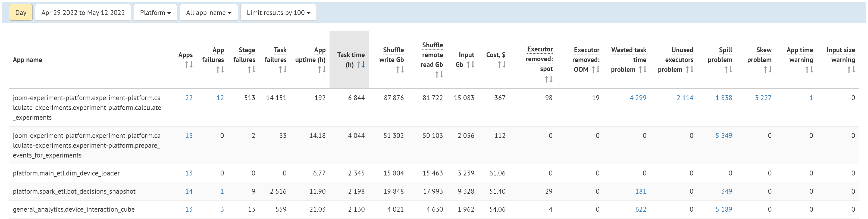The image size is (868, 219).
Task: Expand the All app_name filter dropdown
Action: (x=209, y=13)
